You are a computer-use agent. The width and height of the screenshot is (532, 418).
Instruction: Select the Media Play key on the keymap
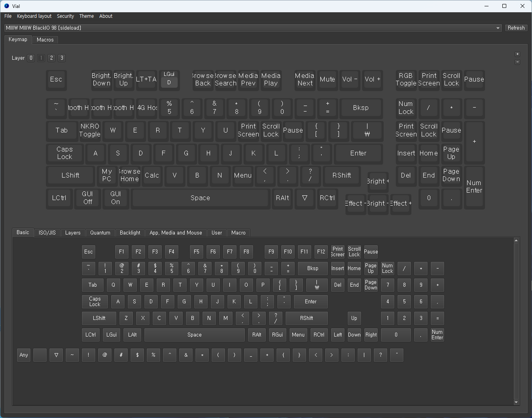click(271, 79)
